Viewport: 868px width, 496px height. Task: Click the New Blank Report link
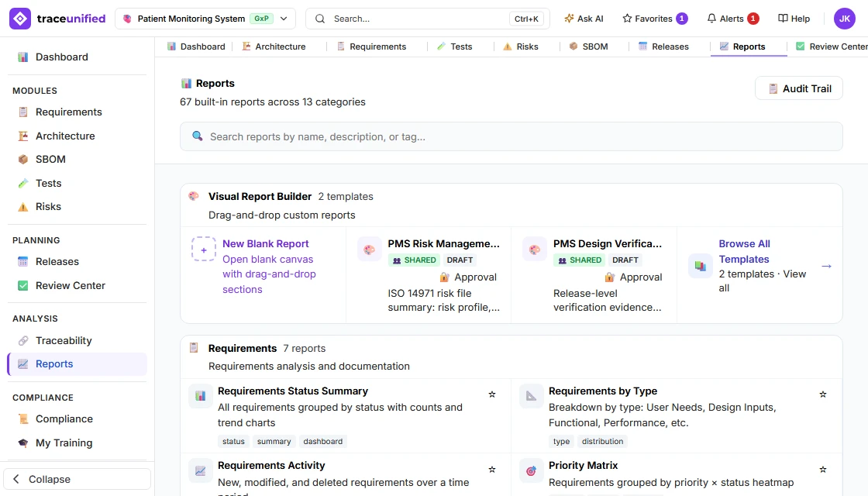pyautogui.click(x=265, y=243)
